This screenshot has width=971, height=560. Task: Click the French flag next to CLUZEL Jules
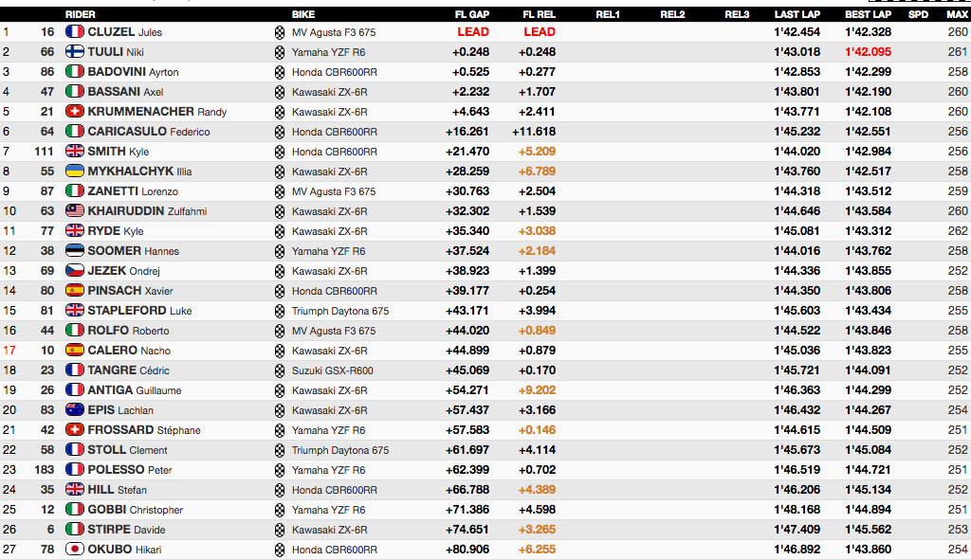pos(74,31)
